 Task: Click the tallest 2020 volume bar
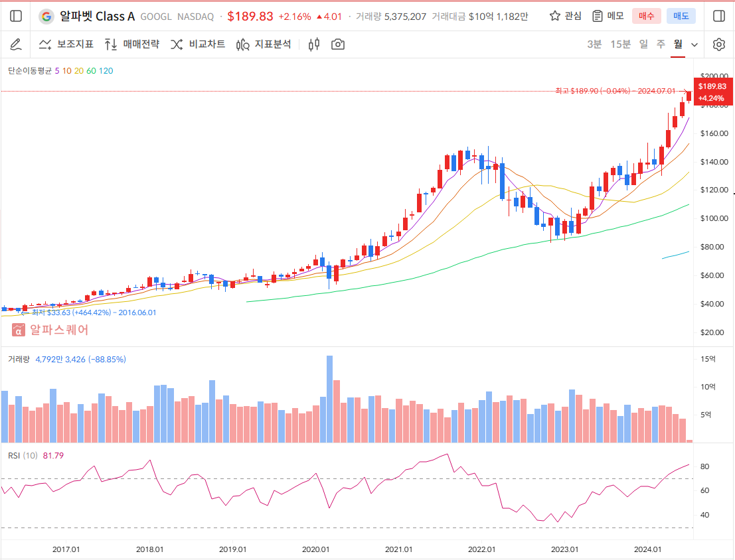click(329, 399)
